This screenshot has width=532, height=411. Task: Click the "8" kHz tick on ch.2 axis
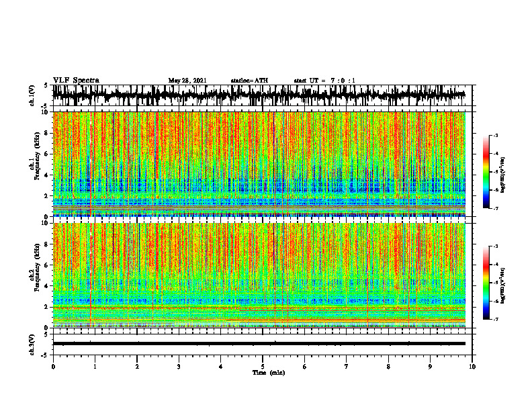click(47, 244)
